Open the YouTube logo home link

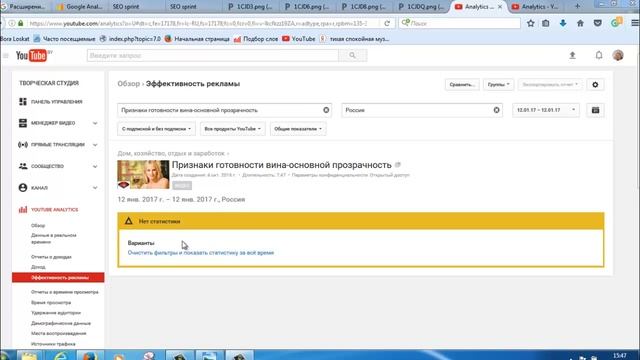pos(32,56)
